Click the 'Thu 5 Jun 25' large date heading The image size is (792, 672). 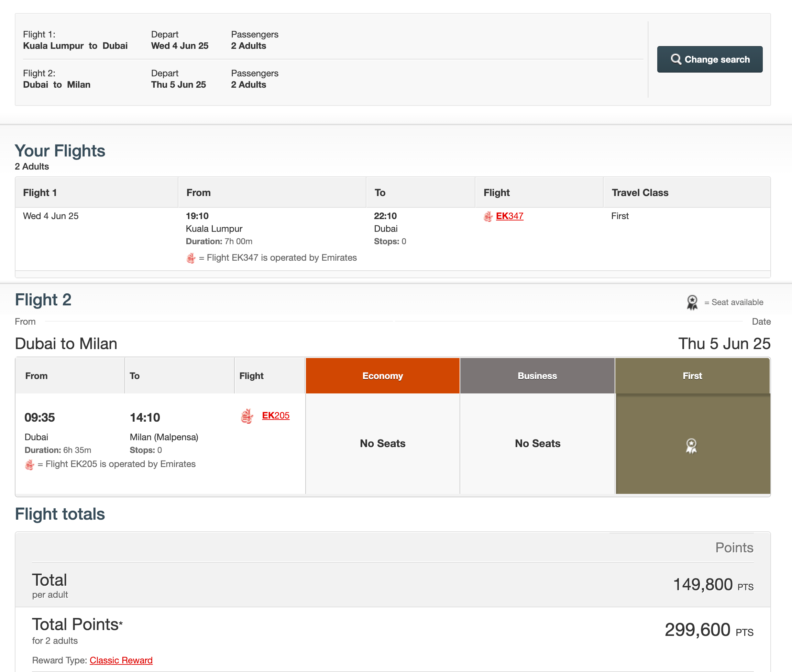click(724, 344)
